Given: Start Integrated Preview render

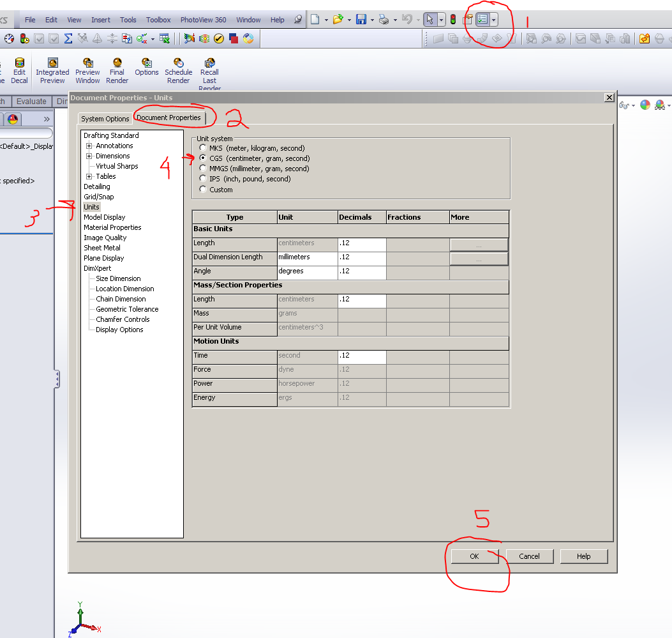Looking at the screenshot, I should [52, 71].
